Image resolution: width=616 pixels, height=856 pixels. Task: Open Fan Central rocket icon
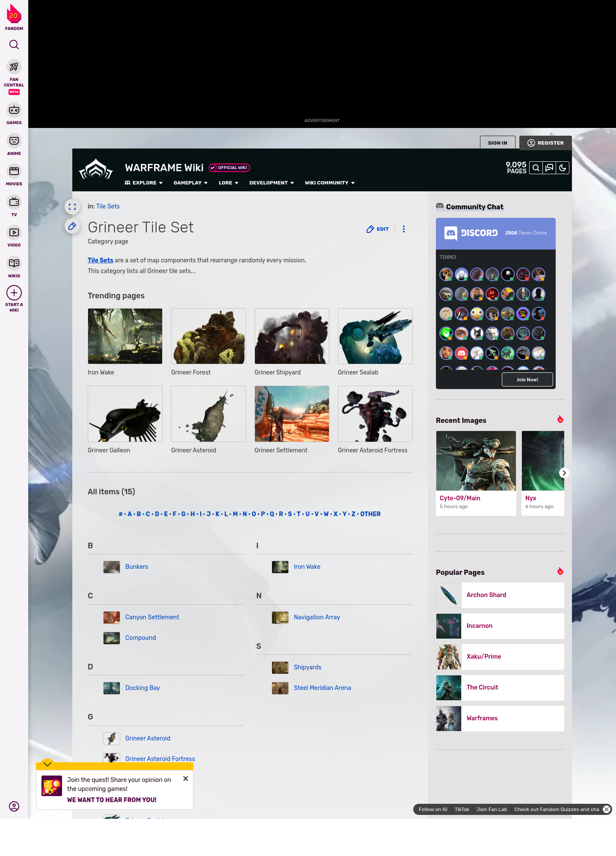click(x=14, y=67)
